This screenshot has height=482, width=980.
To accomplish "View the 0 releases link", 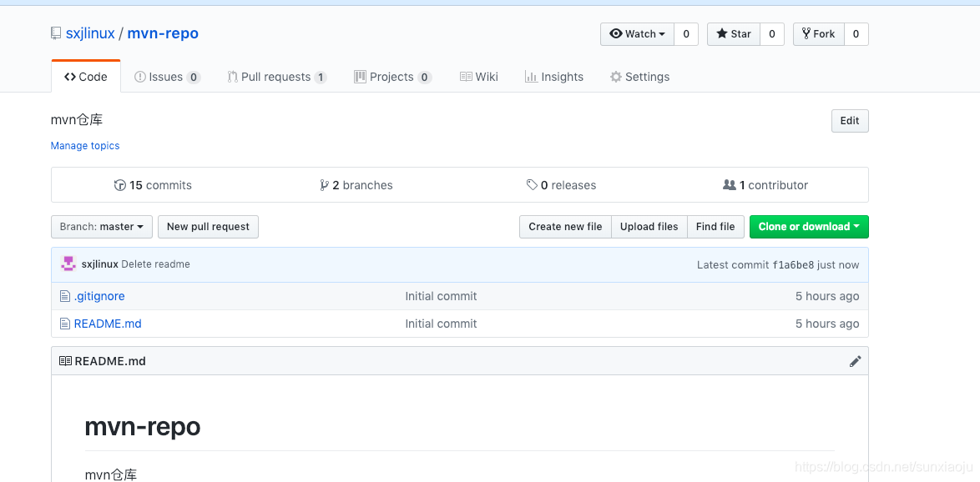I will click(561, 185).
